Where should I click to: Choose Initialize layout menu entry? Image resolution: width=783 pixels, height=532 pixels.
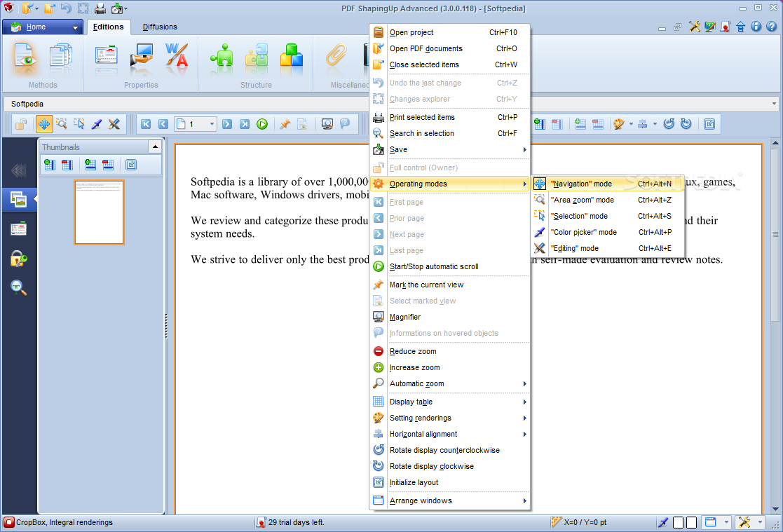[449, 482]
